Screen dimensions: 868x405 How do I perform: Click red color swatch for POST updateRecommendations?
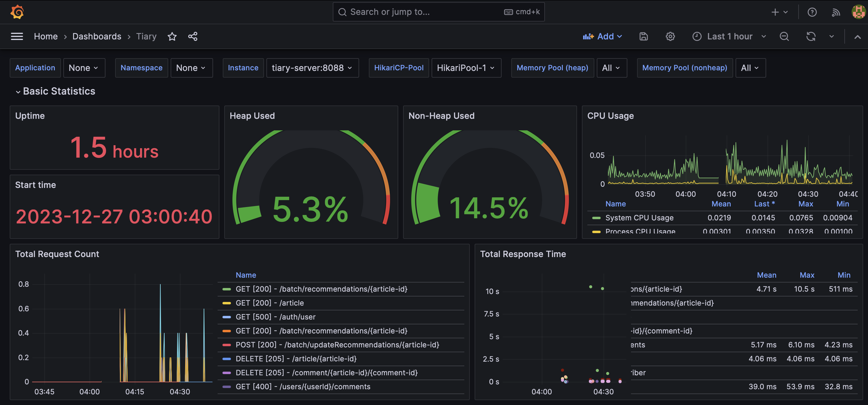(x=227, y=345)
